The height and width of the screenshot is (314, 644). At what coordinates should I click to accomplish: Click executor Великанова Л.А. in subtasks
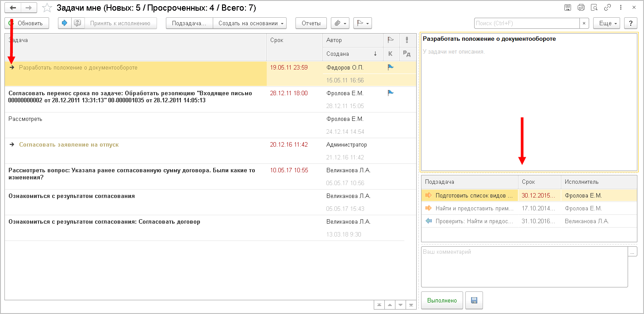pos(587,221)
